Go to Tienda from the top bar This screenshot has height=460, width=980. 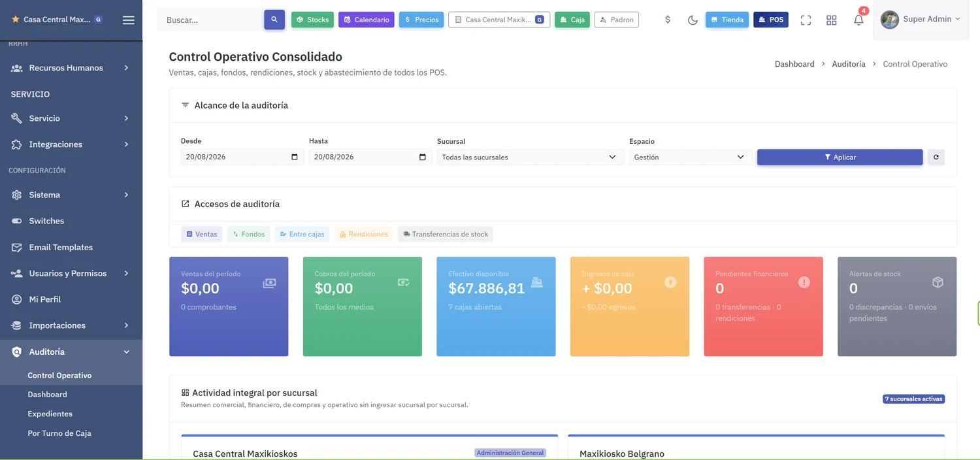coord(727,20)
